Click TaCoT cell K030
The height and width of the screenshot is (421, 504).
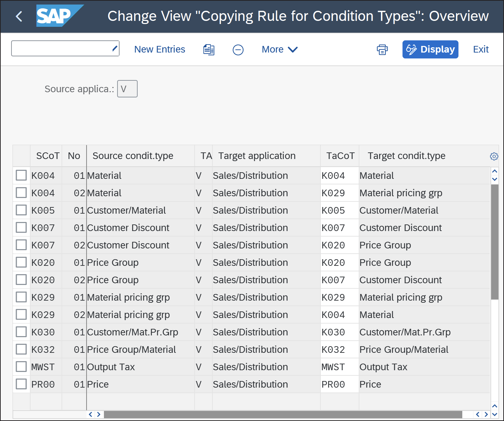340,332
